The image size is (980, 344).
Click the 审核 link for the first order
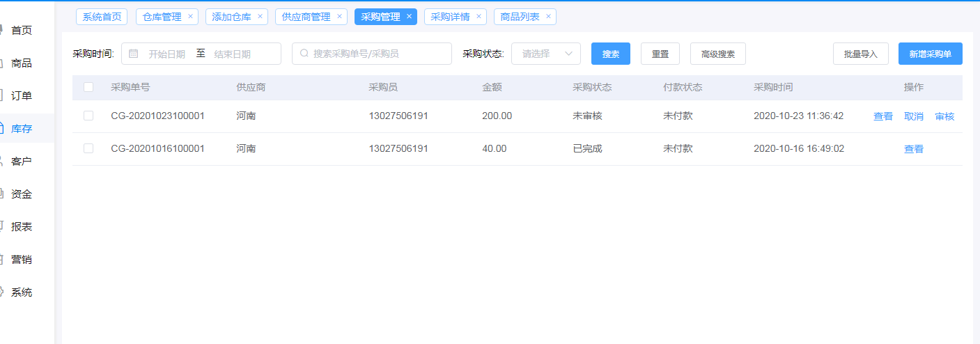pyautogui.click(x=944, y=116)
